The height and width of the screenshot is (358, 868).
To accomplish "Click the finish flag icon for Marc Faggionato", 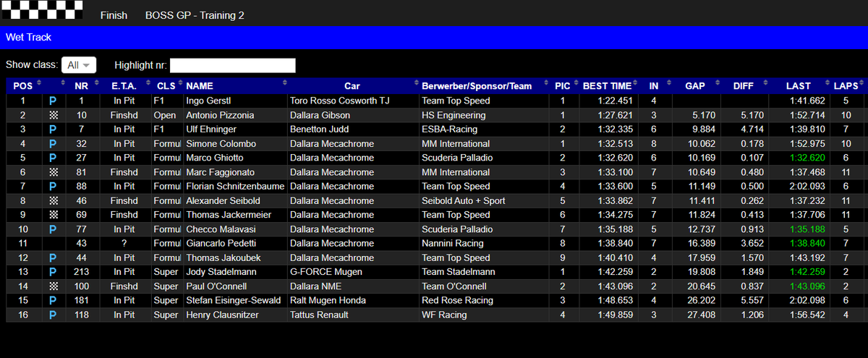I will (x=53, y=172).
